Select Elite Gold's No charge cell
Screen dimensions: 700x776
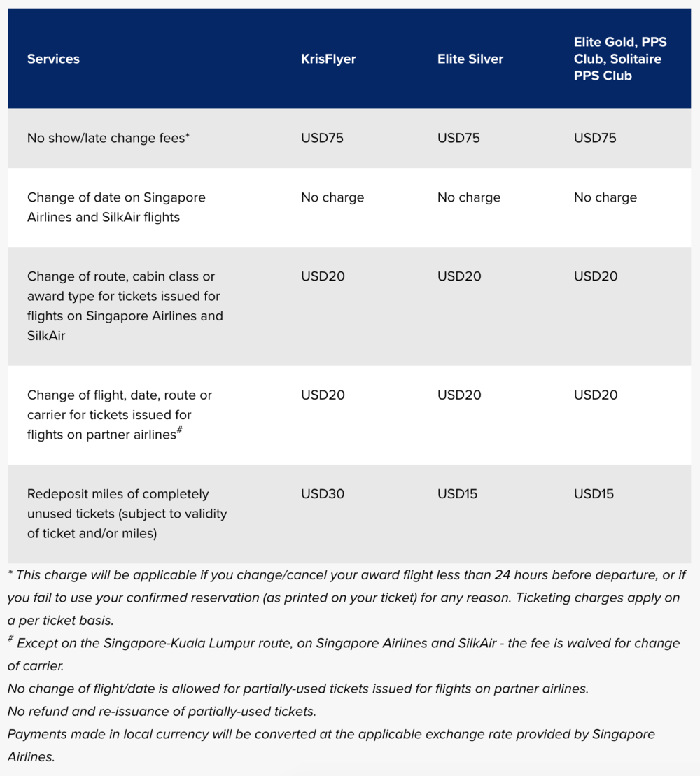click(x=605, y=197)
